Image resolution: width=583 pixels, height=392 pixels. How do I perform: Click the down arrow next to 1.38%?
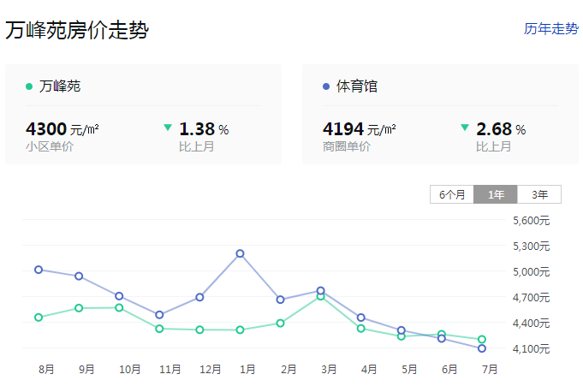click(168, 128)
